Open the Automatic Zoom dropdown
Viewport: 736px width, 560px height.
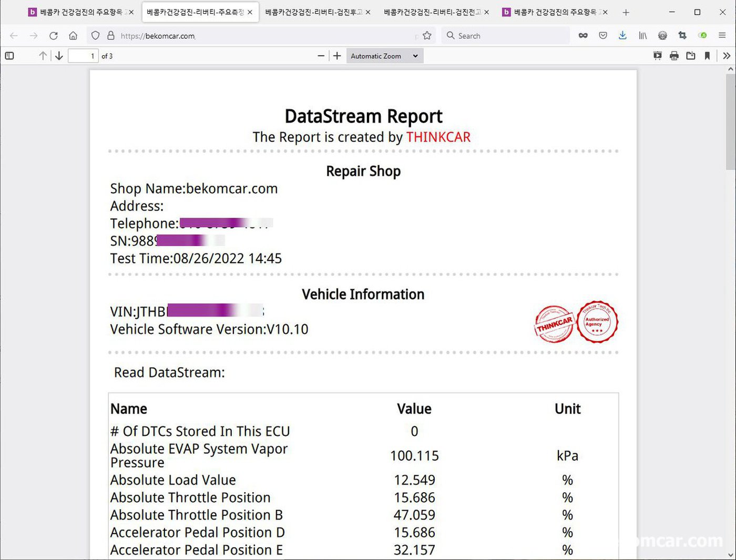[385, 56]
